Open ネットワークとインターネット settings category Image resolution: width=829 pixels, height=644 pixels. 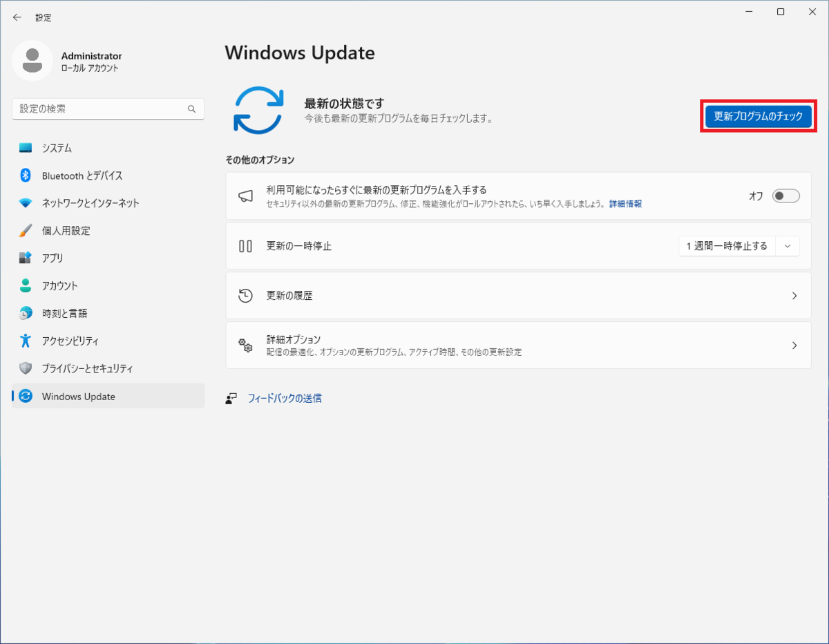point(108,203)
